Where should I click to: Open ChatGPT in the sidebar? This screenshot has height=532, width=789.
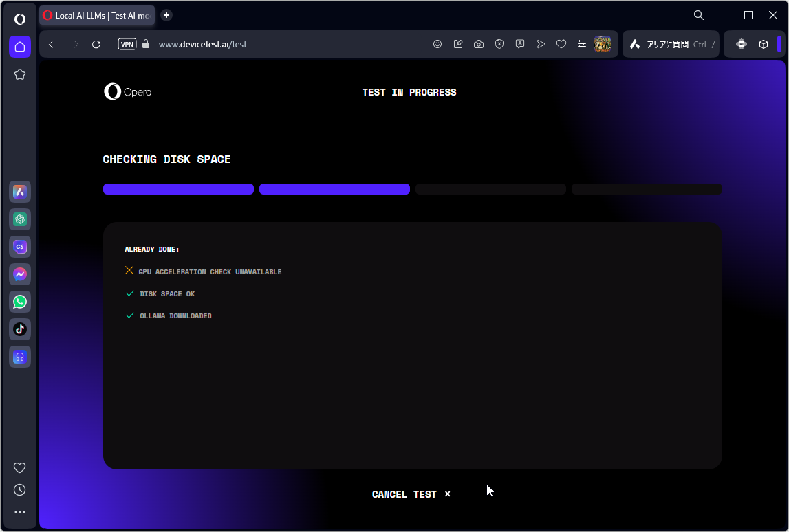(20, 219)
